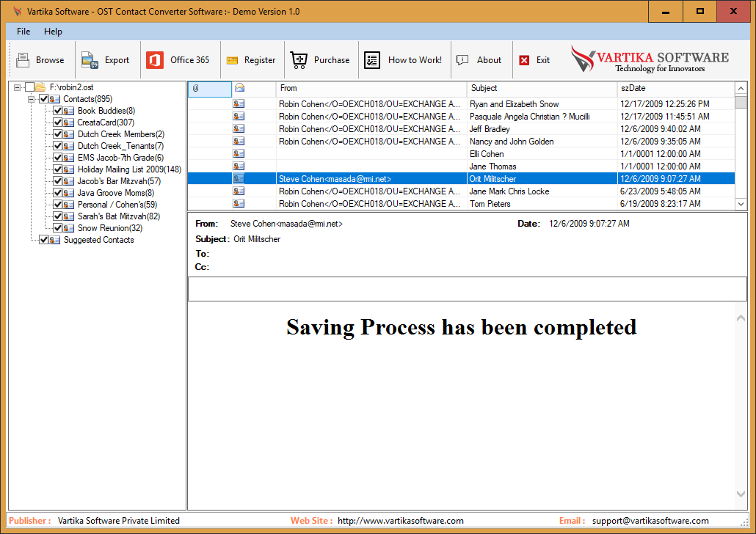
Task: Collapse the Contacts(895) tree node
Action: tap(31, 99)
